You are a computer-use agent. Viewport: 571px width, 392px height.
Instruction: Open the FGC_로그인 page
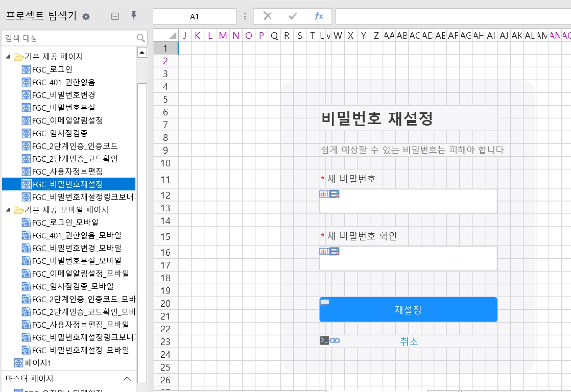tap(52, 69)
